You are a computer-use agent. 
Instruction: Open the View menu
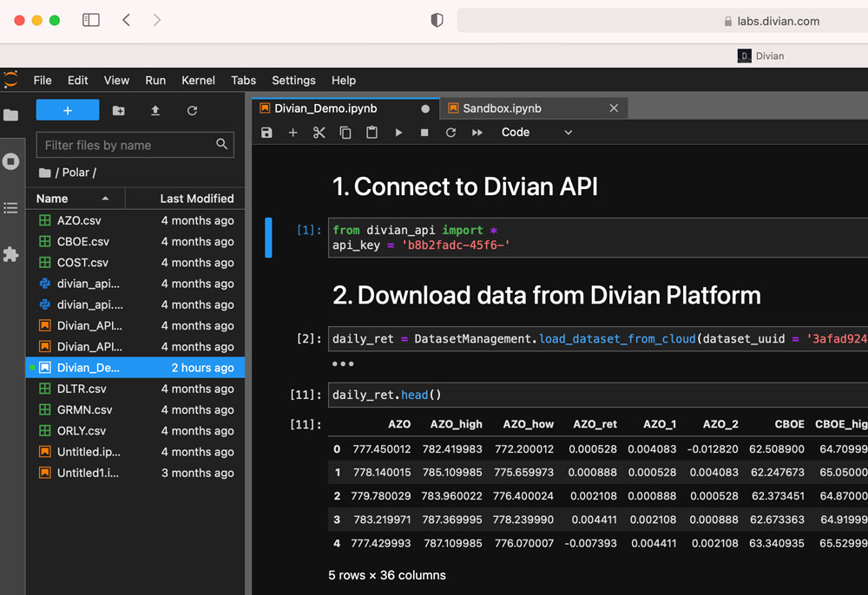pos(116,80)
